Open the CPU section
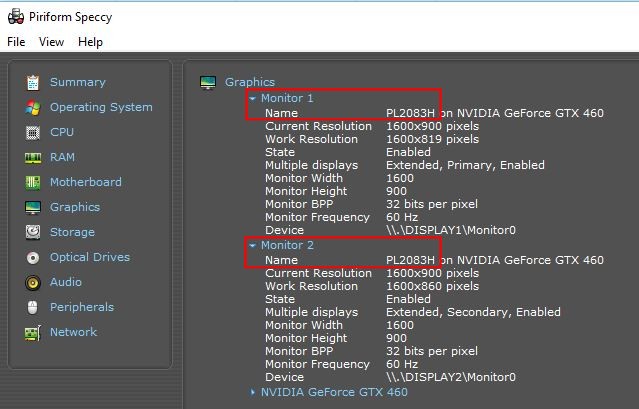Screen dimensions: 639x409 point(62,132)
